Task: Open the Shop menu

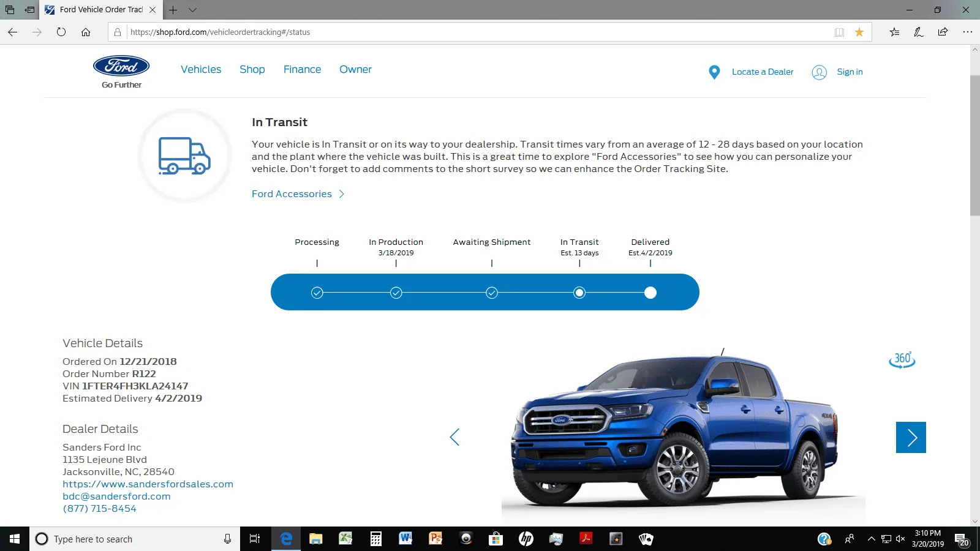Action: click(x=252, y=70)
